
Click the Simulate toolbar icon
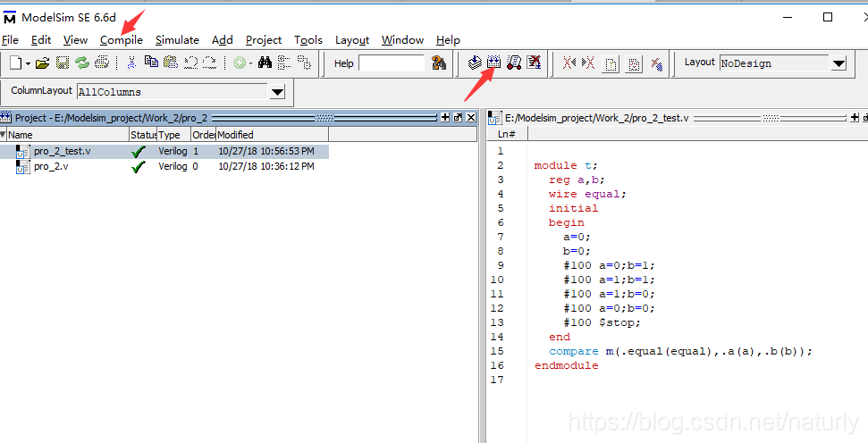pos(514,63)
